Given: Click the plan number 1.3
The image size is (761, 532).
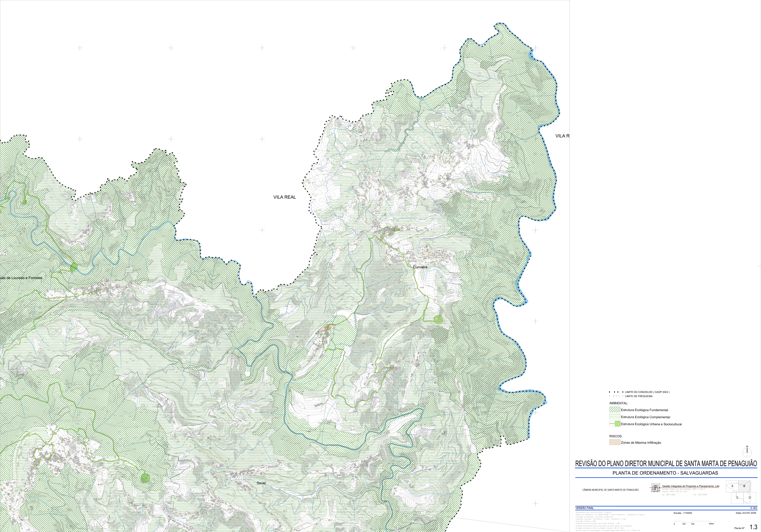Looking at the screenshot, I should pos(753,527).
